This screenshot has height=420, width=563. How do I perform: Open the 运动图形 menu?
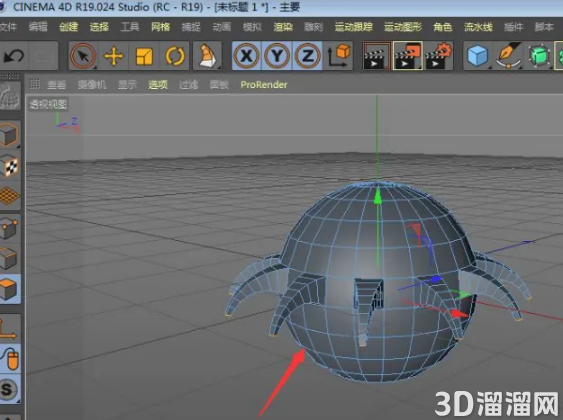click(x=403, y=27)
